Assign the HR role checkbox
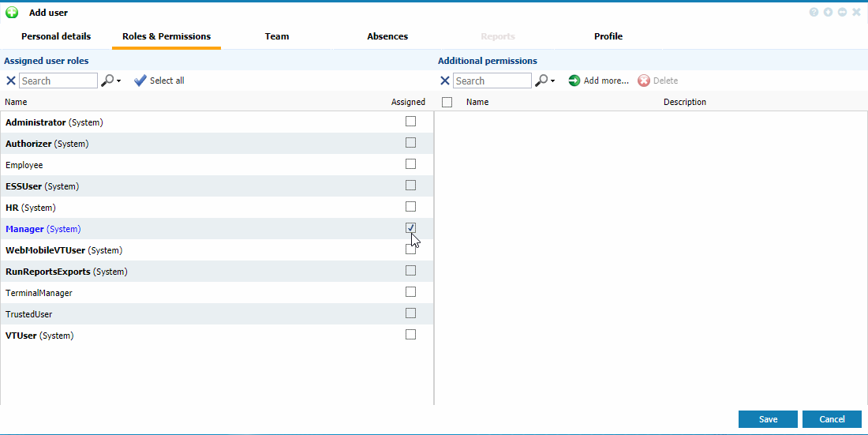This screenshot has height=435, width=868. (x=410, y=207)
